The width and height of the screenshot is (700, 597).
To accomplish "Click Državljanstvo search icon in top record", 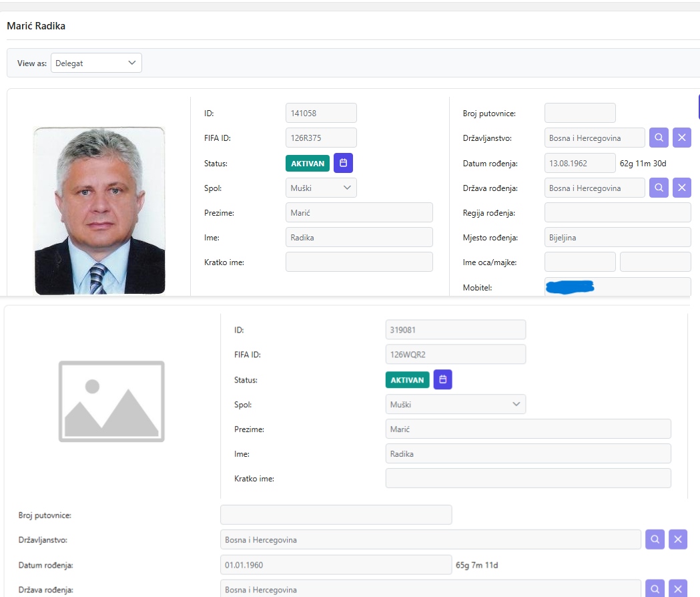I will (659, 138).
